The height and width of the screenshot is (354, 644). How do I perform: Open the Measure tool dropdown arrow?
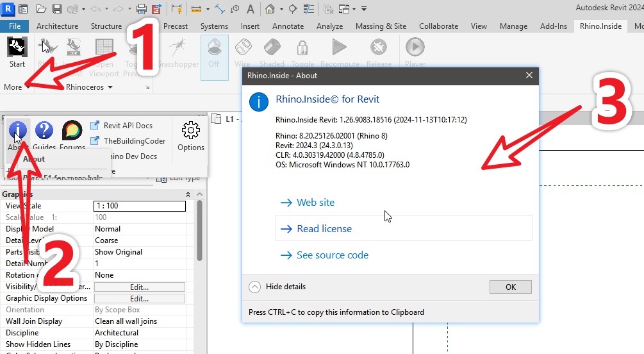(208, 8)
